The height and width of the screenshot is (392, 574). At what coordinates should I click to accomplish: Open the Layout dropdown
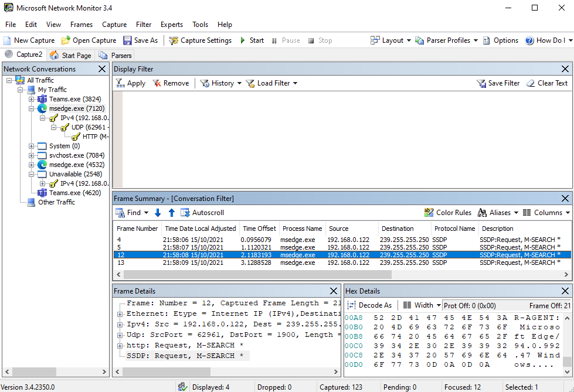(392, 40)
